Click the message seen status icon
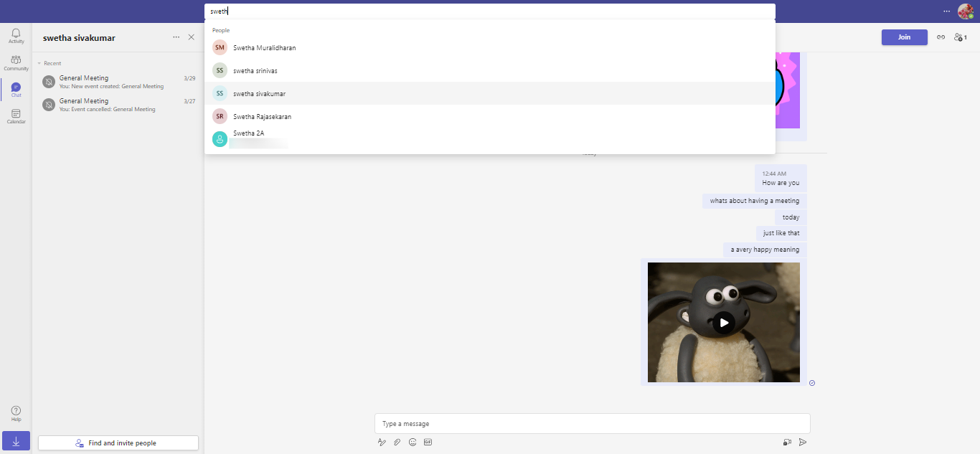The height and width of the screenshot is (454, 980). [x=812, y=383]
